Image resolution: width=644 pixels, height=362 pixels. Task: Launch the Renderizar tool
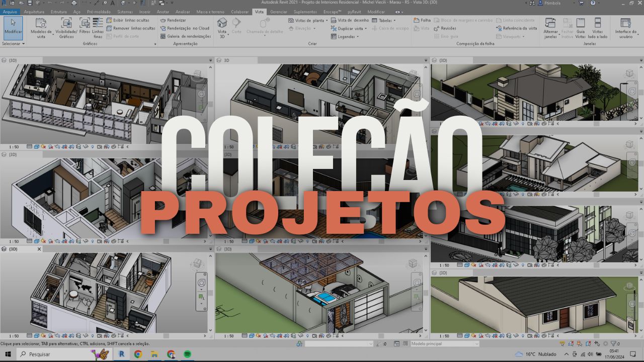pyautogui.click(x=176, y=20)
